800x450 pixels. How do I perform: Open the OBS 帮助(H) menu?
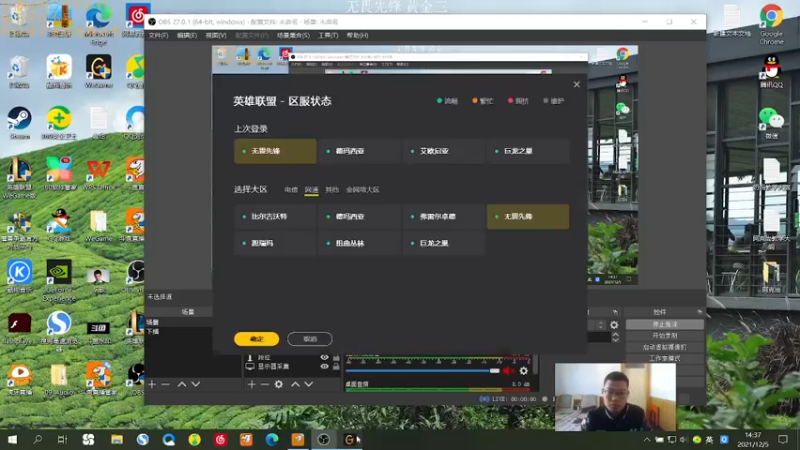[357, 35]
